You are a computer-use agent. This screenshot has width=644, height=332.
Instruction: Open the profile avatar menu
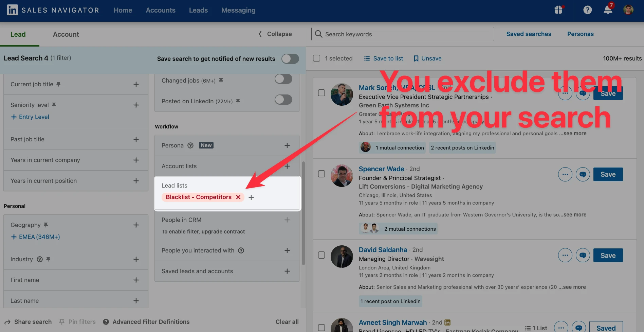pos(628,10)
